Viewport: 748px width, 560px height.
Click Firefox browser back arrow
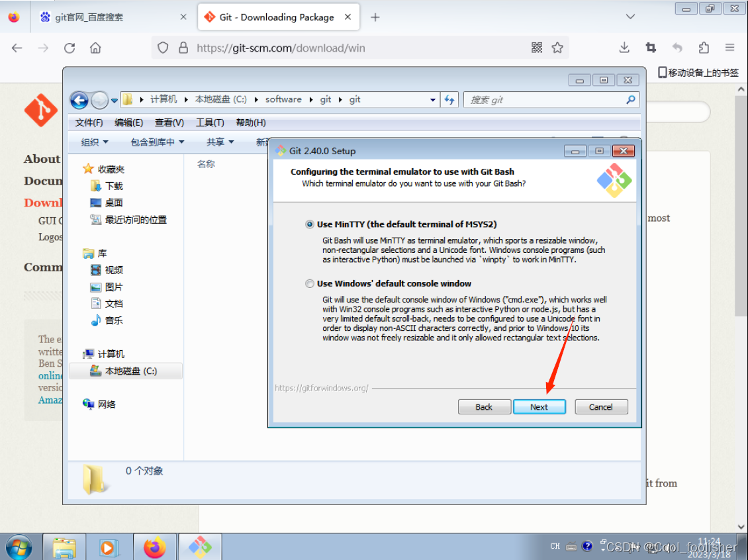[17, 48]
